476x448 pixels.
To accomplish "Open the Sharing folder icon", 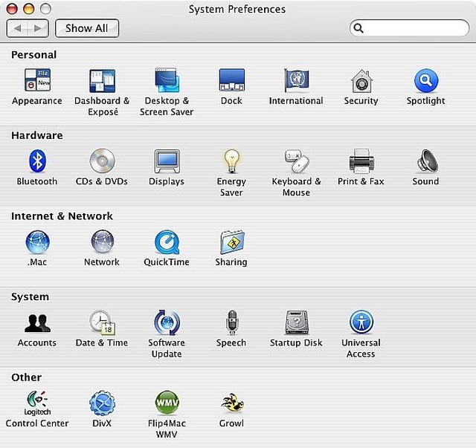I will tap(232, 241).
